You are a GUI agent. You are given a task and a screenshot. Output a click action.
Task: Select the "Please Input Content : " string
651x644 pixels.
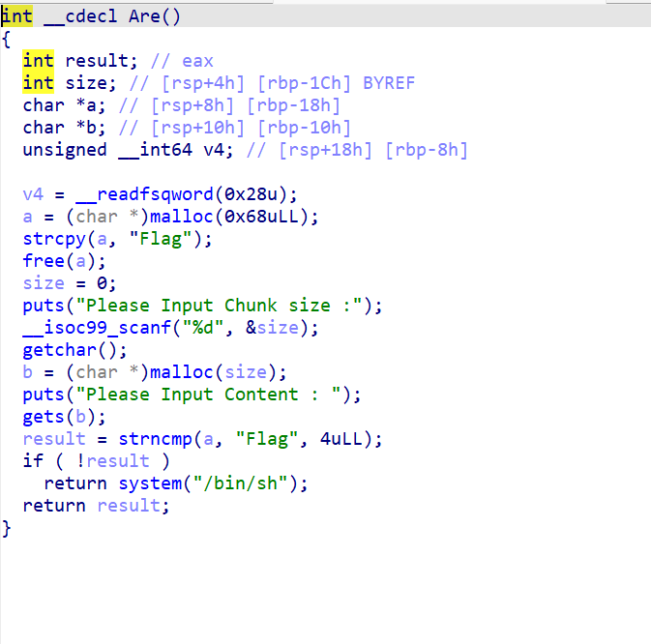tap(208, 395)
